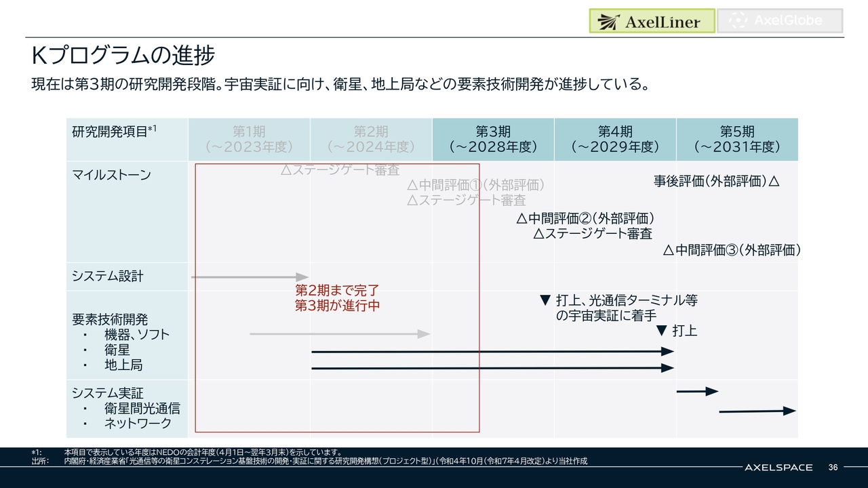The width and height of the screenshot is (868, 488).
Task: Click the black 地上局 progress arrow
Action: [x=493, y=368]
